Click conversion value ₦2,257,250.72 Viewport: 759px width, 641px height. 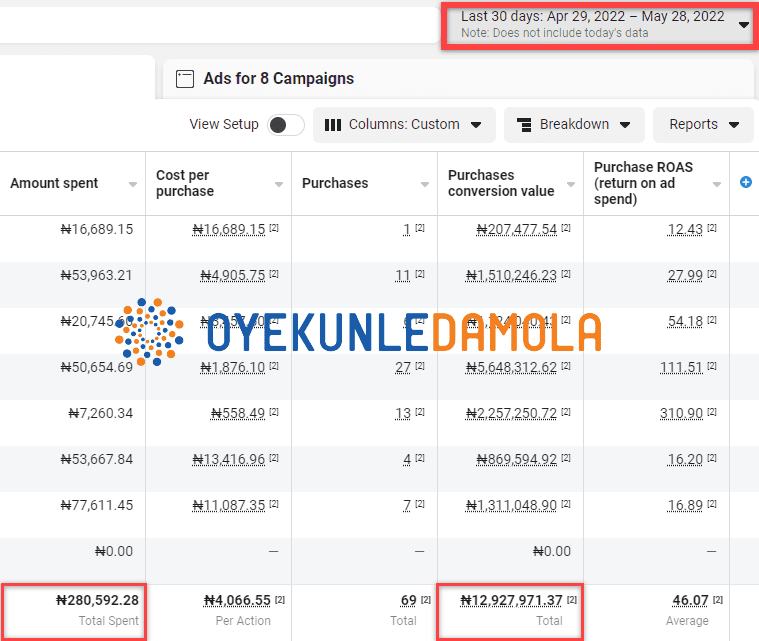tap(511, 413)
